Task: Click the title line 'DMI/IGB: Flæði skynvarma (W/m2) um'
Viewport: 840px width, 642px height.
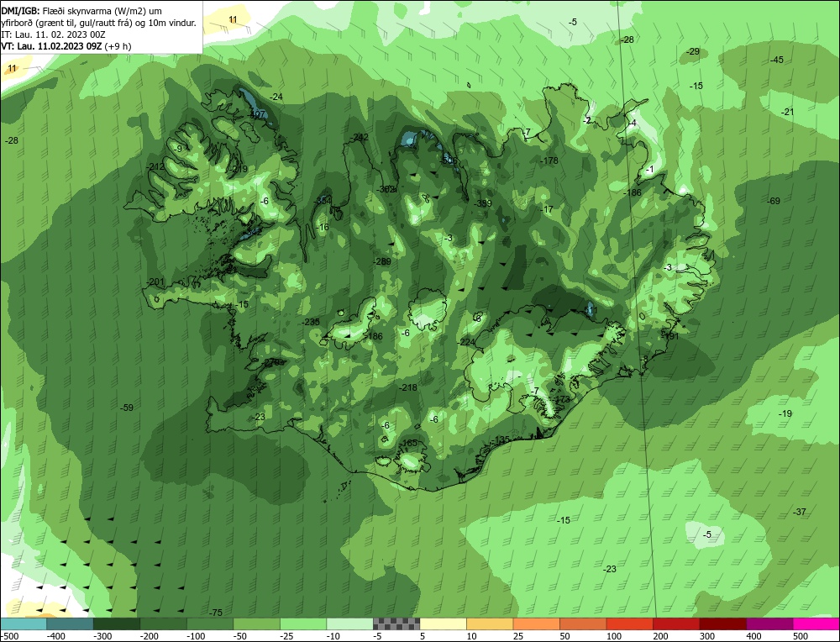Action: [x=81, y=11]
